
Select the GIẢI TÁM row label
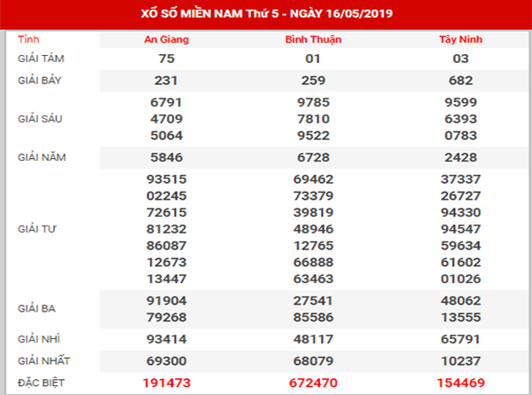(42, 58)
